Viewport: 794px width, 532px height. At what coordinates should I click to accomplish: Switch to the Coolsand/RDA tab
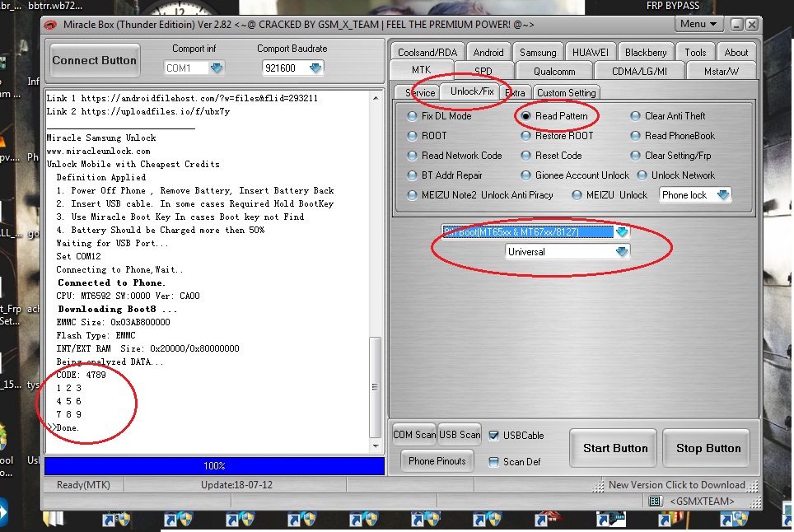point(427,52)
